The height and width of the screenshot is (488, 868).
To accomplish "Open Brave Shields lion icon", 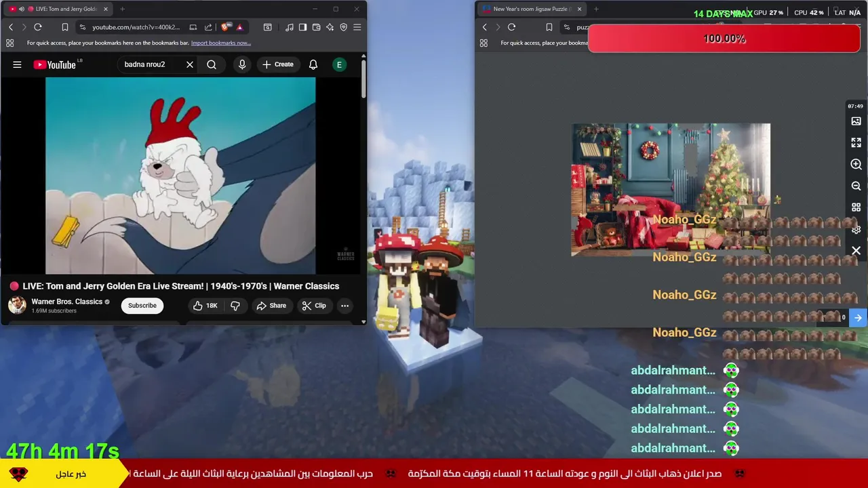I will pyautogui.click(x=226, y=27).
